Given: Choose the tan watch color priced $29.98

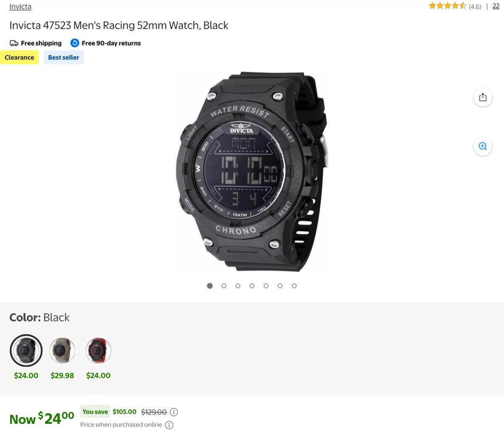Looking at the screenshot, I should tap(62, 351).
